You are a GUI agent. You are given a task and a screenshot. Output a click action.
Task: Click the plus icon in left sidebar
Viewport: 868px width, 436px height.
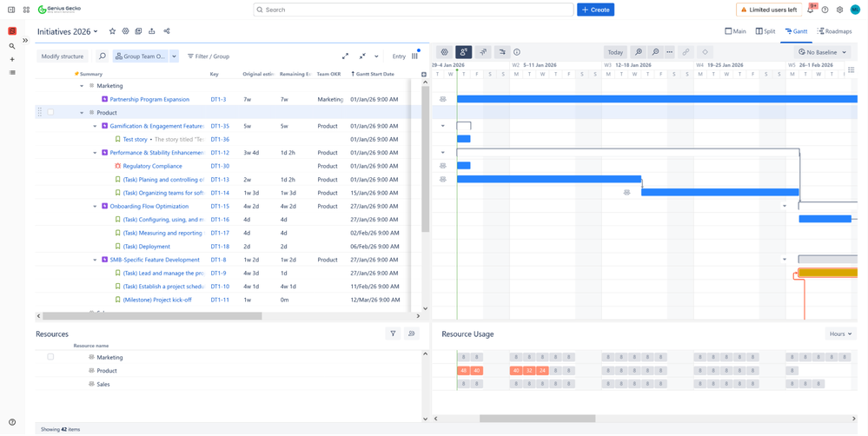pyautogui.click(x=12, y=59)
